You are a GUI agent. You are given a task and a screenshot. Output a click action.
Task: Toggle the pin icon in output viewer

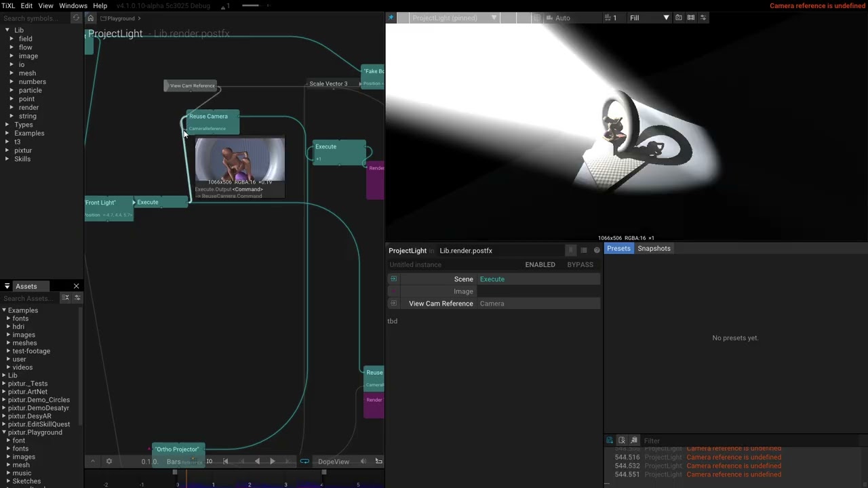391,18
